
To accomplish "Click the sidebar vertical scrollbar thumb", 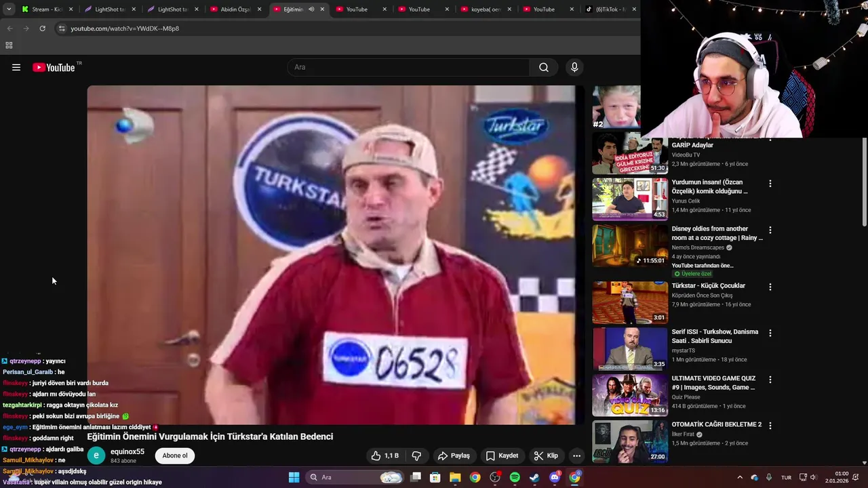I will coord(864,182).
